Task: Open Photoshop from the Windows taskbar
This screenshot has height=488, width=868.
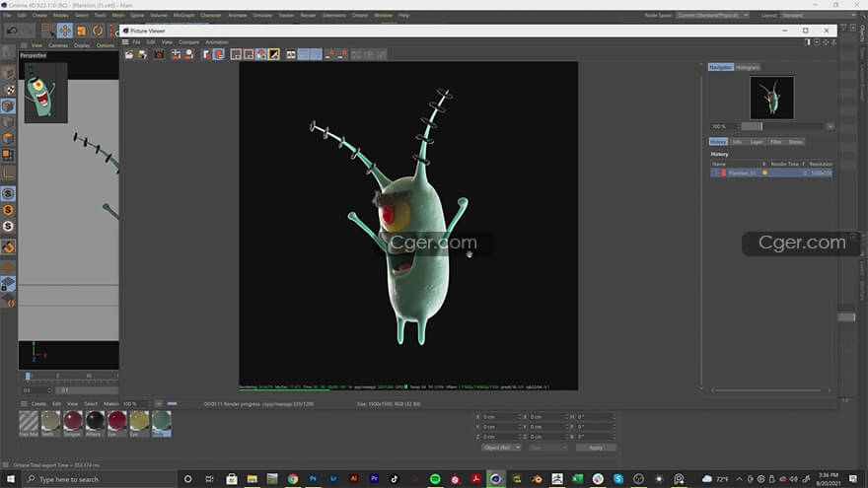Action: point(313,479)
